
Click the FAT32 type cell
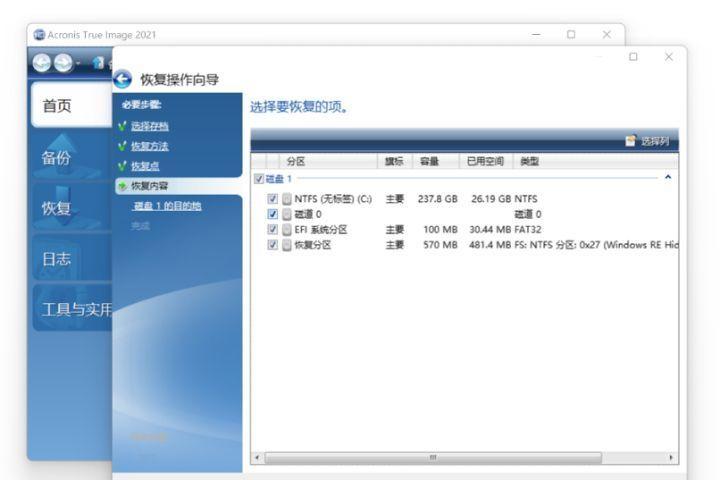[528, 229]
